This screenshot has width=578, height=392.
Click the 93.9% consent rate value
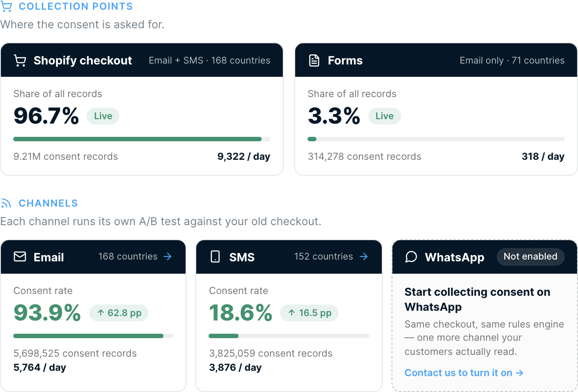[x=47, y=313]
